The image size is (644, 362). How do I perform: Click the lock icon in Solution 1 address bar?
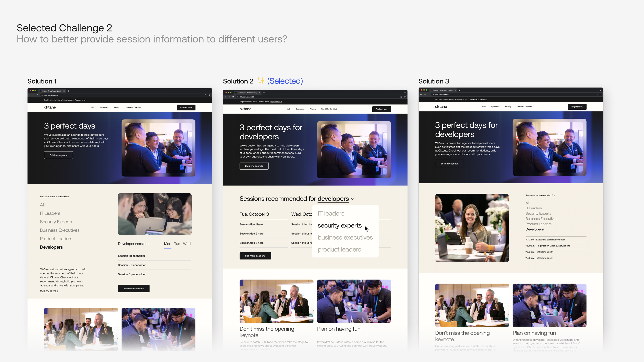tap(42, 95)
